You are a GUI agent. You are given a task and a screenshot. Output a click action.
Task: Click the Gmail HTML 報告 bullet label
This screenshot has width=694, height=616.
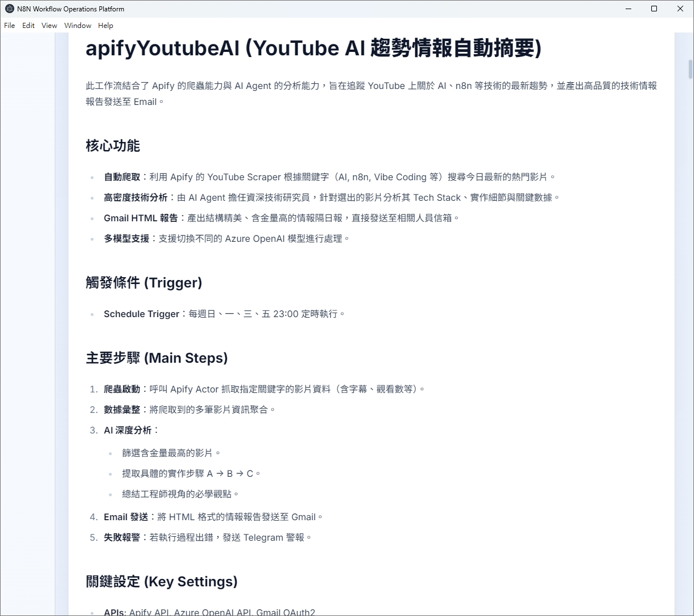coord(141,218)
